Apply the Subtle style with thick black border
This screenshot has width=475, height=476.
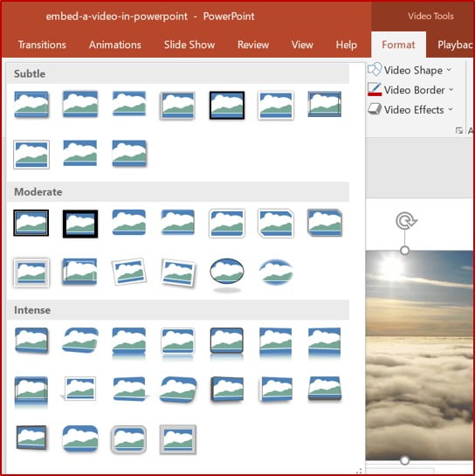point(227,105)
